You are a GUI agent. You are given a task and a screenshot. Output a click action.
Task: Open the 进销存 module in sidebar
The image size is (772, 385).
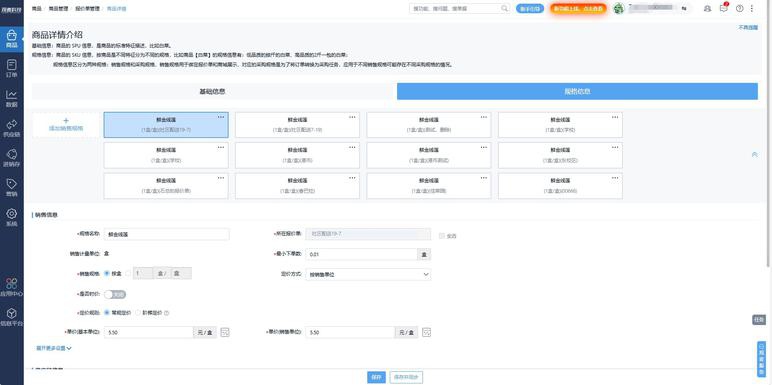point(12,158)
